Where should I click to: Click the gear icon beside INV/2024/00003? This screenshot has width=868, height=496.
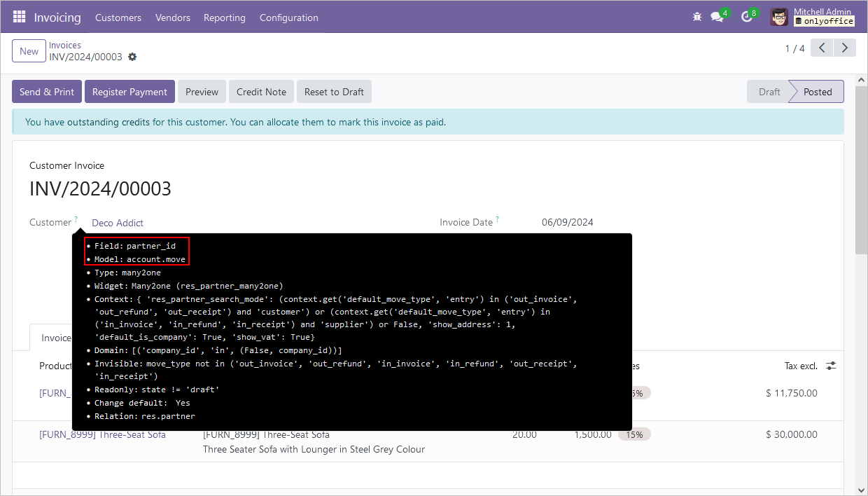[x=132, y=57]
